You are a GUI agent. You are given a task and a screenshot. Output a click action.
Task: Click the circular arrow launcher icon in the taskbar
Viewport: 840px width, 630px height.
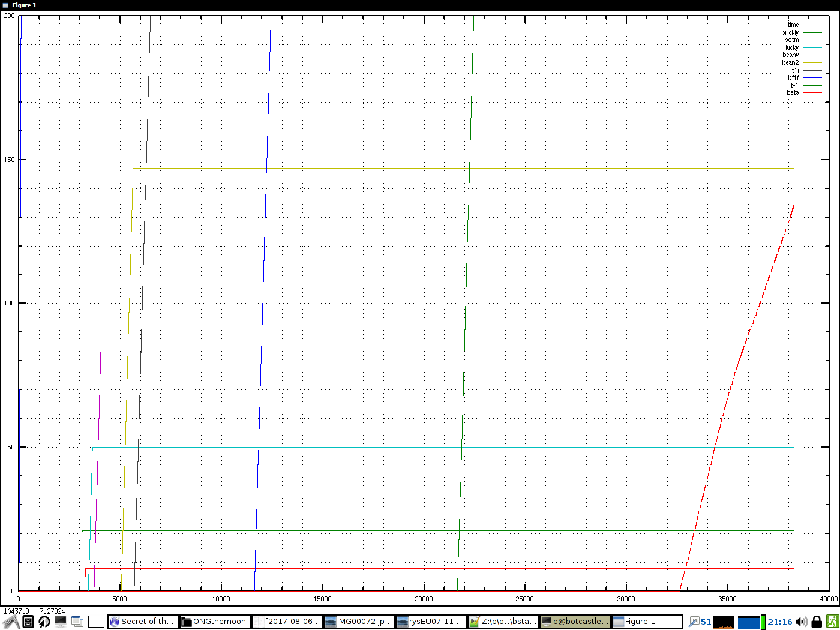[44, 622]
